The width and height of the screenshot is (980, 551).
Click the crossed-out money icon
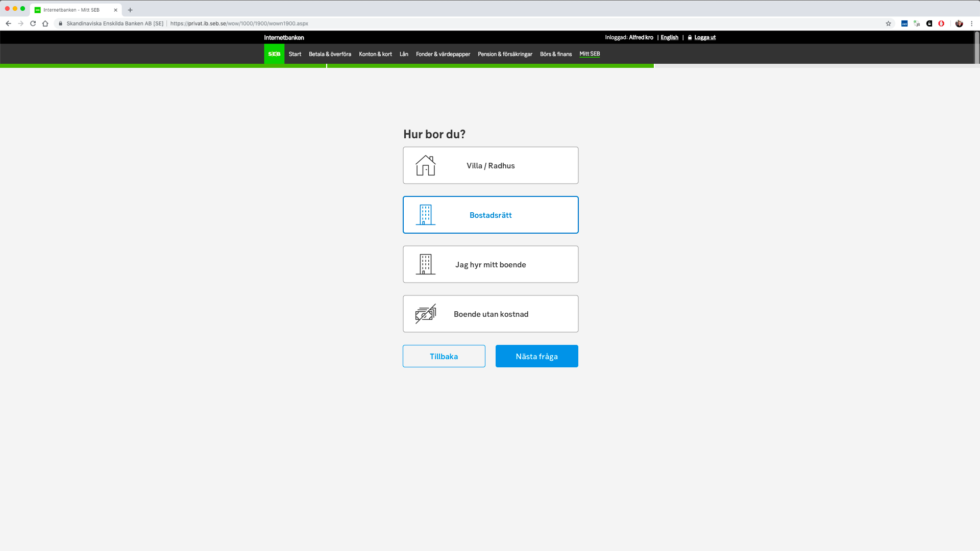tap(425, 314)
